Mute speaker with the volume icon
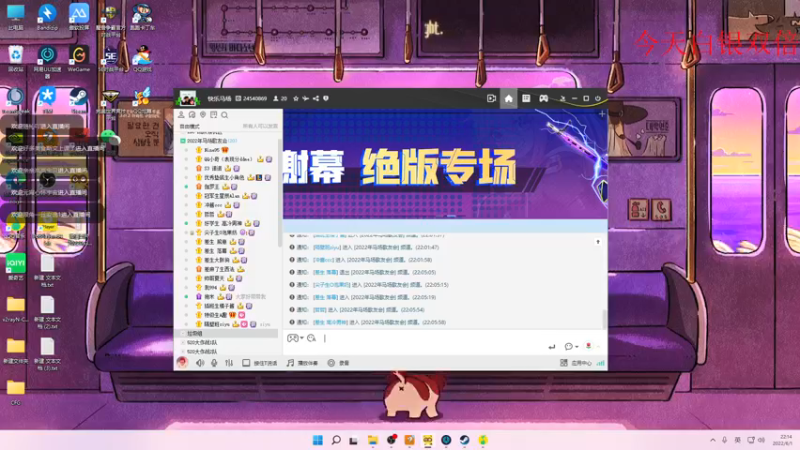 tap(200, 363)
